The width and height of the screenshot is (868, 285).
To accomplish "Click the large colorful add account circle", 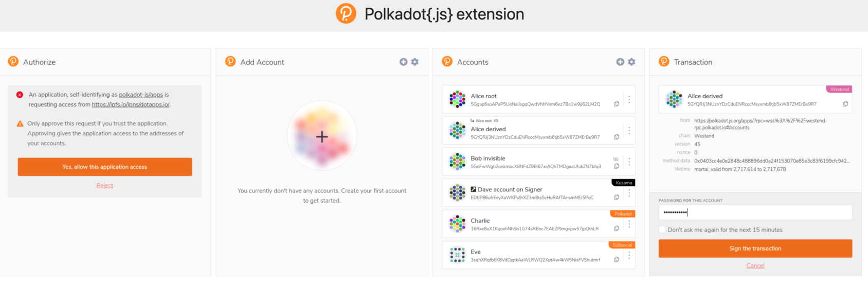I will click(322, 136).
